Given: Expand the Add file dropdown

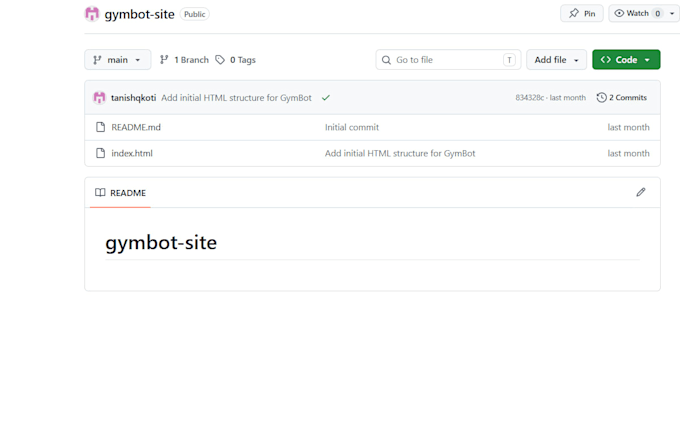Looking at the screenshot, I should pyautogui.click(x=556, y=60).
